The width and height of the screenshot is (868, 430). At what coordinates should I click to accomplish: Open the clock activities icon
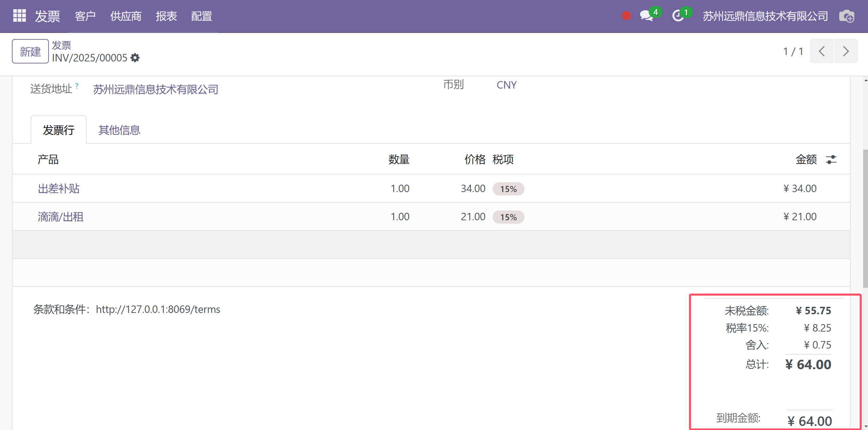[x=678, y=16]
